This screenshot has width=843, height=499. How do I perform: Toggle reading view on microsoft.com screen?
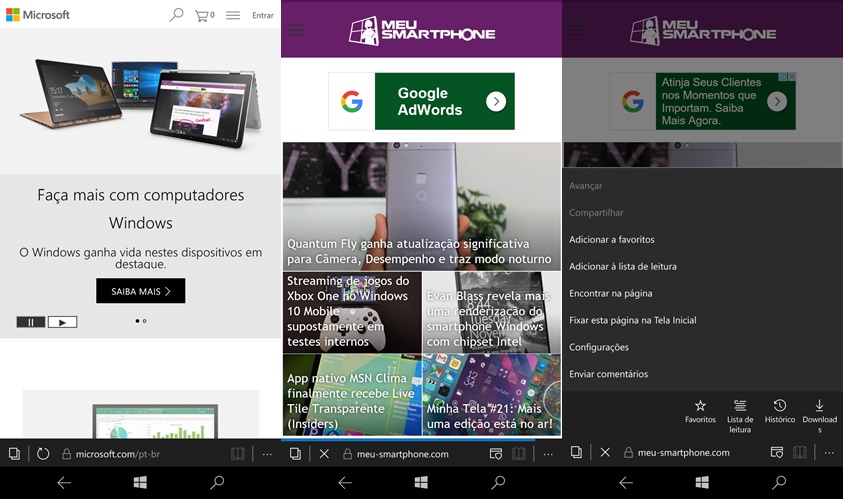(238, 454)
